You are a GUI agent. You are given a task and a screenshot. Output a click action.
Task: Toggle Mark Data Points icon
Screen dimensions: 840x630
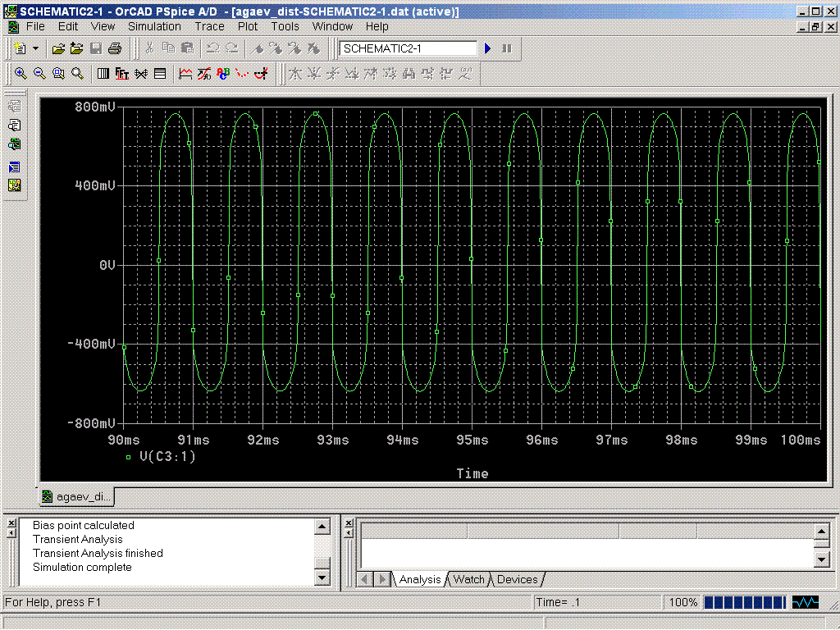(x=242, y=74)
